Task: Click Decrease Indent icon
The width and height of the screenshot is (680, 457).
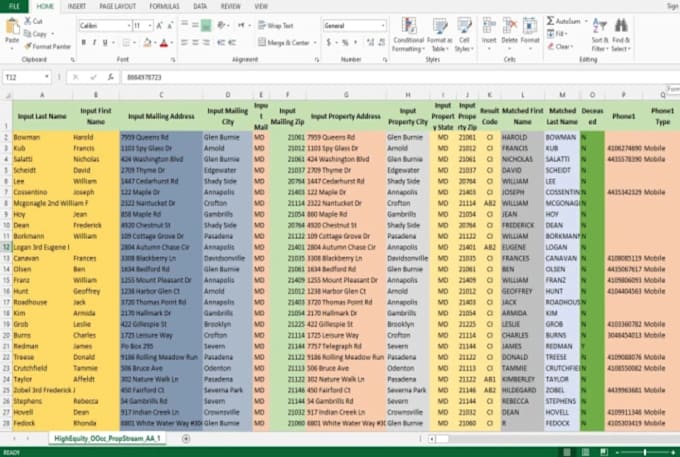Action: [221, 42]
